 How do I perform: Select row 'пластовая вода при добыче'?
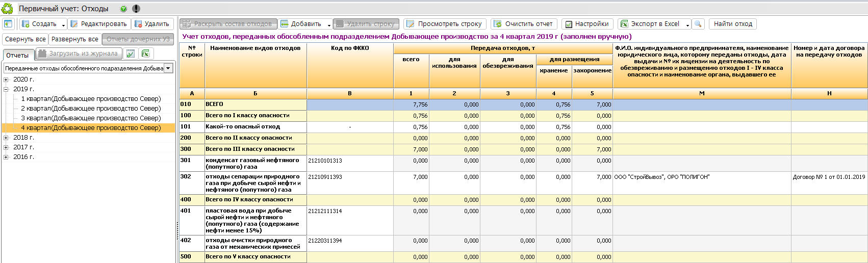[523, 221]
